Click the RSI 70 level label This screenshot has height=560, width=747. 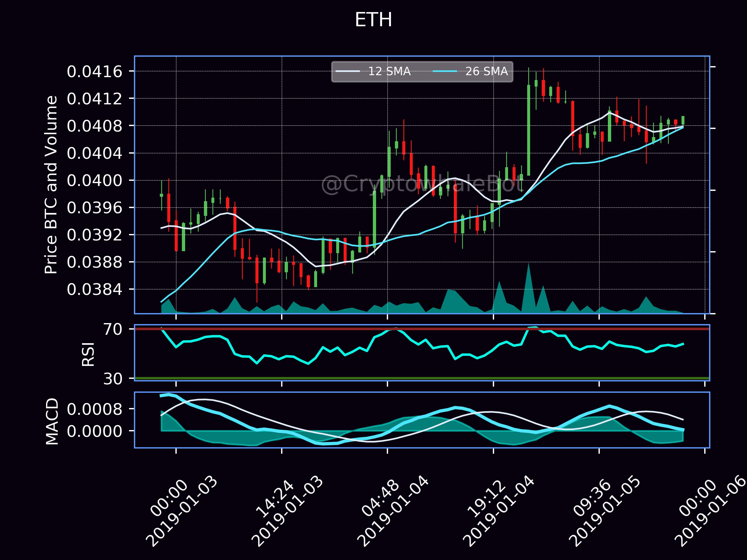pyautogui.click(x=113, y=329)
